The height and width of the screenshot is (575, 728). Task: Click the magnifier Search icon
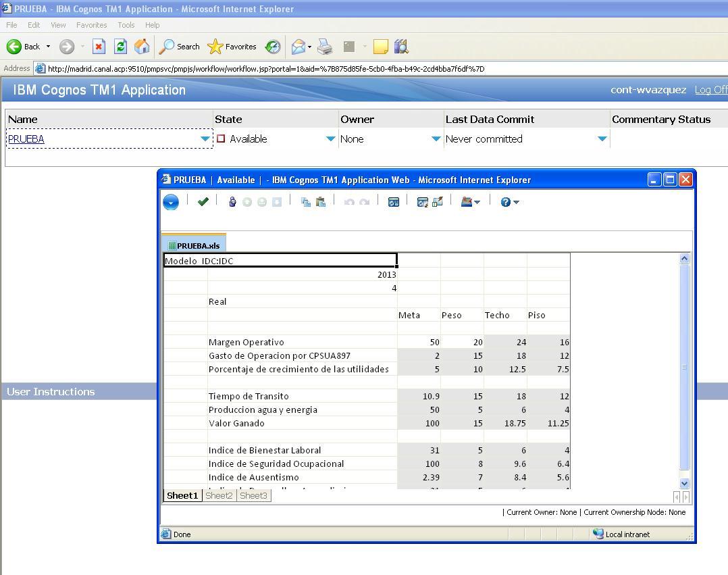[166, 47]
